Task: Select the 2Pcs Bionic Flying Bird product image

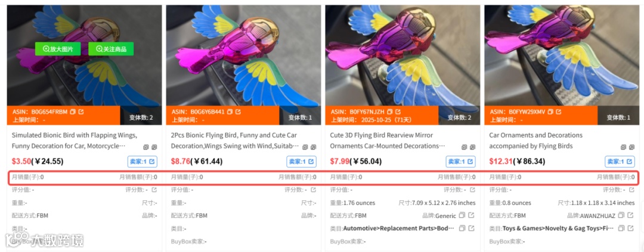Action: pos(243,55)
